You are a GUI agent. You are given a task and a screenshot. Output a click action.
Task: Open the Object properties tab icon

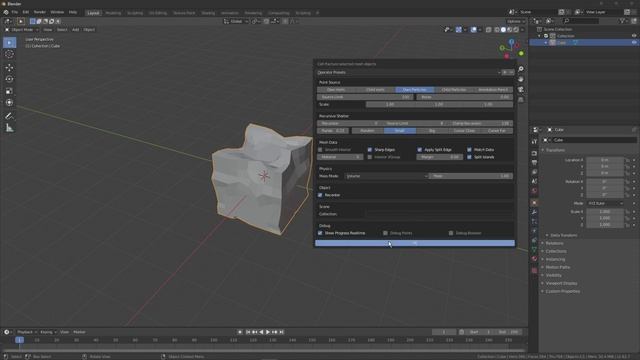click(x=534, y=203)
